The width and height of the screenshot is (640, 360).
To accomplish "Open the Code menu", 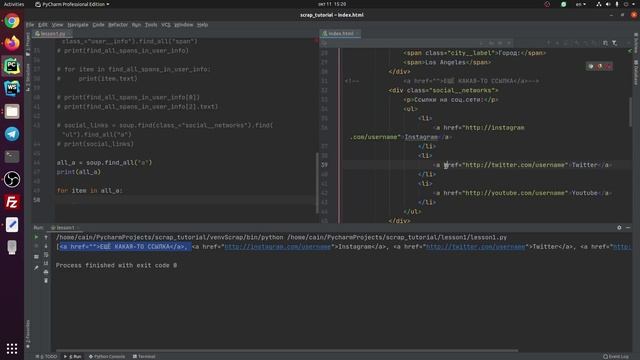I will [98, 25].
